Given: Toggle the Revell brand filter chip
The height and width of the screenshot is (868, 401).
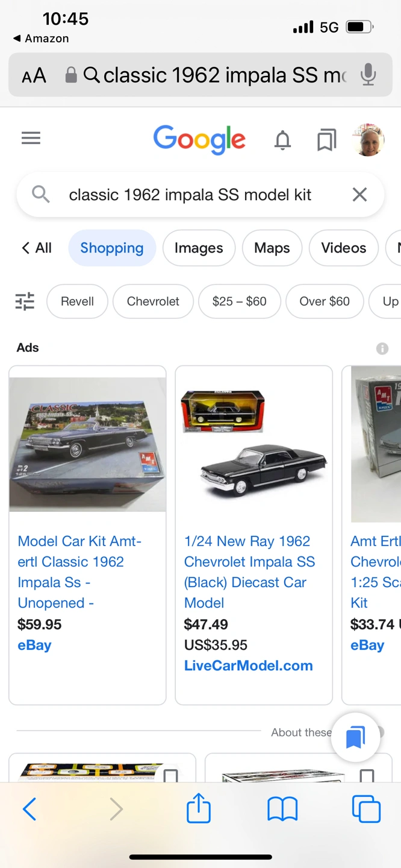Looking at the screenshot, I should click(x=77, y=301).
